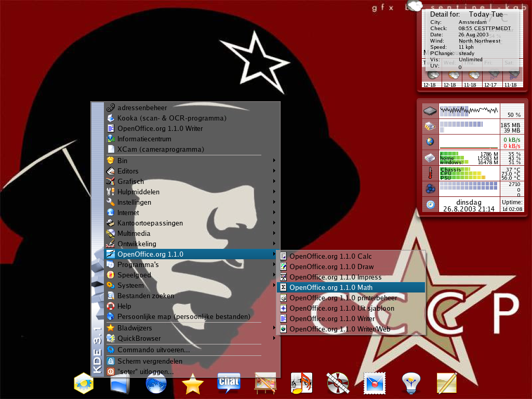The image size is (532, 399).
Task: Open the painting easel dock icon
Action: tap(265, 383)
